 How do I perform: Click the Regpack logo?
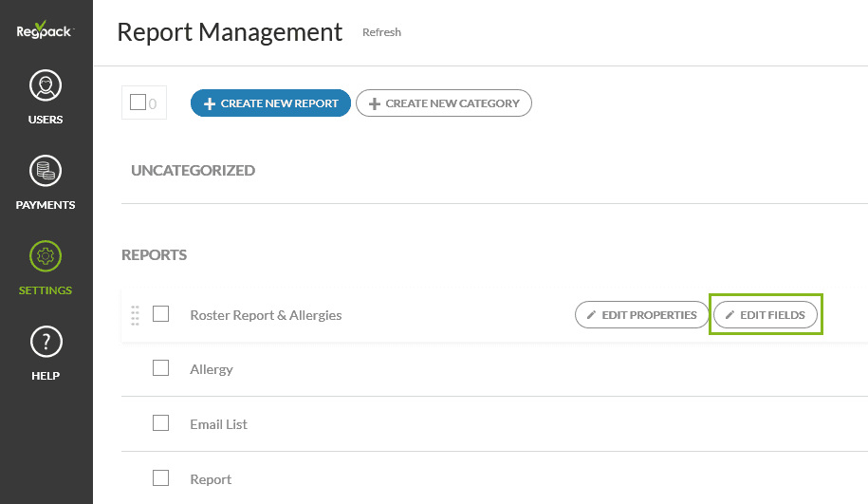(x=45, y=31)
